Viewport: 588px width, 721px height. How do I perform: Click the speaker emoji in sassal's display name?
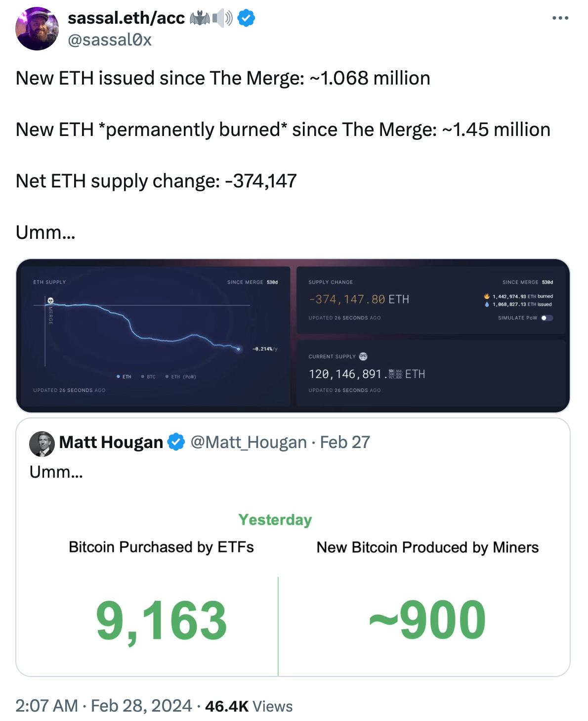point(221,18)
